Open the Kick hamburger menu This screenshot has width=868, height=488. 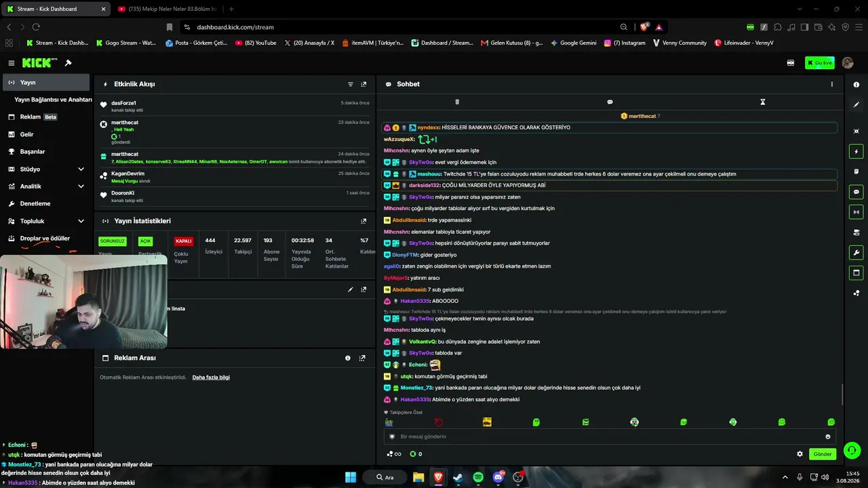tap(12, 63)
